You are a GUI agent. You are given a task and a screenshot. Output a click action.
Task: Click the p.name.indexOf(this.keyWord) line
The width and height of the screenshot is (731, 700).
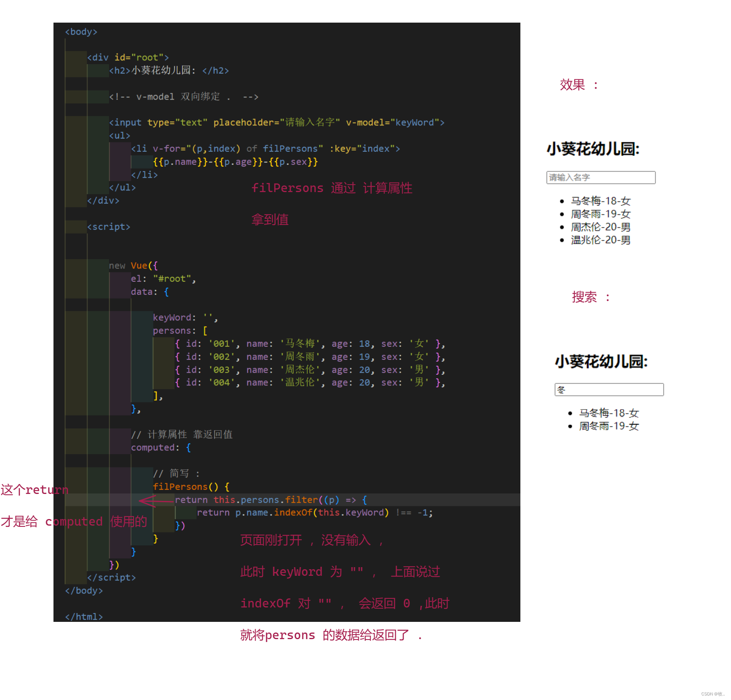(x=315, y=512)
